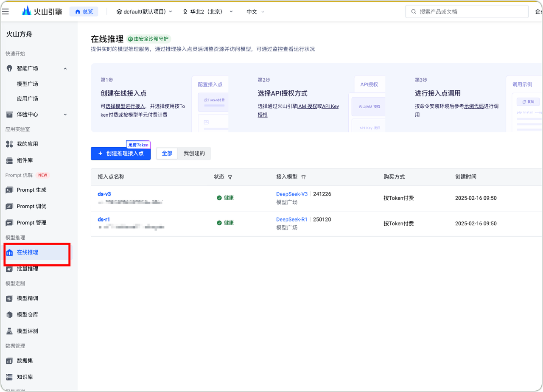543x392 pixels.
Task: Click the DeepSeek-V3 model link
Action: click(292, 194)
